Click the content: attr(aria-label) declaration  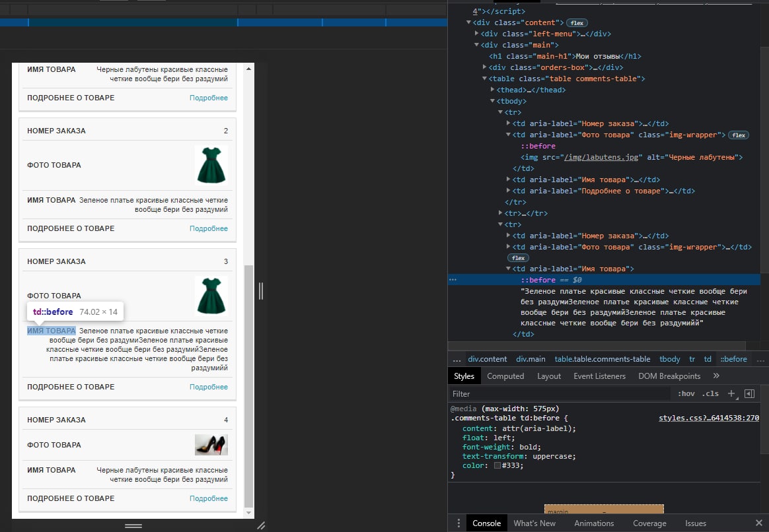[x=519, y=428]
